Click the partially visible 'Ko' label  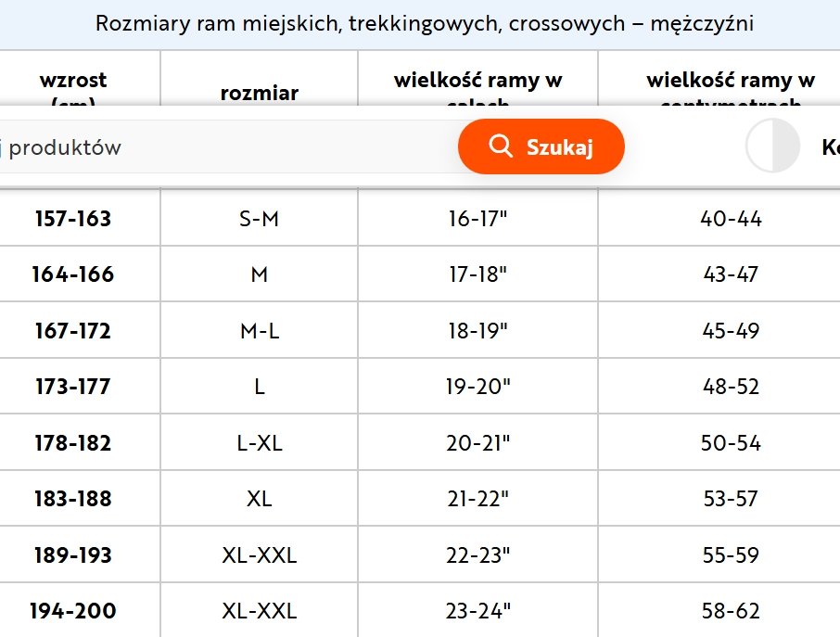pos(830,147)
